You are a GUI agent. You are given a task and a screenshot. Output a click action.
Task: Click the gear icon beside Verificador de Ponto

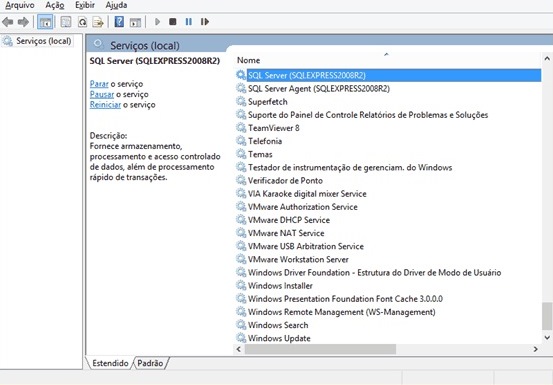coord(241,180)
